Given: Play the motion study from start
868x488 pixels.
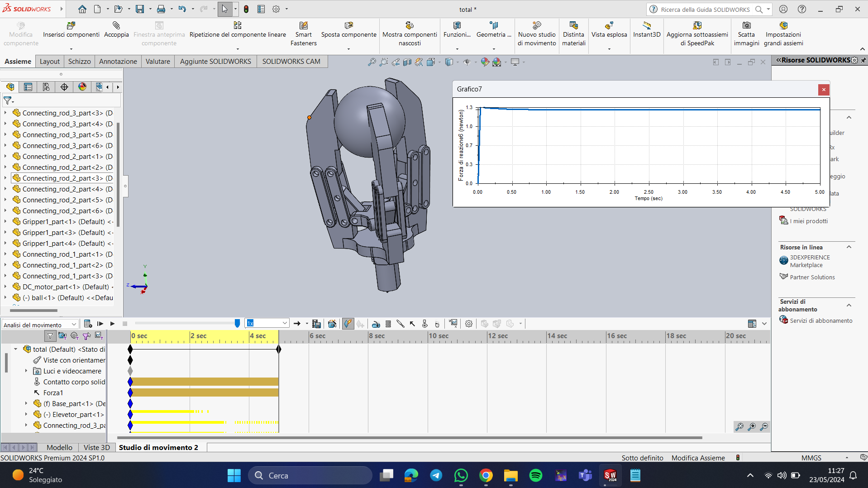Looking at the screenshot, I should click(100, 324).
